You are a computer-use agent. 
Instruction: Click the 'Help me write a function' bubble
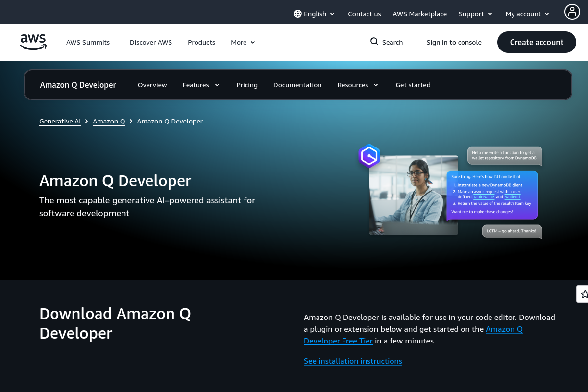pos(505,156)
